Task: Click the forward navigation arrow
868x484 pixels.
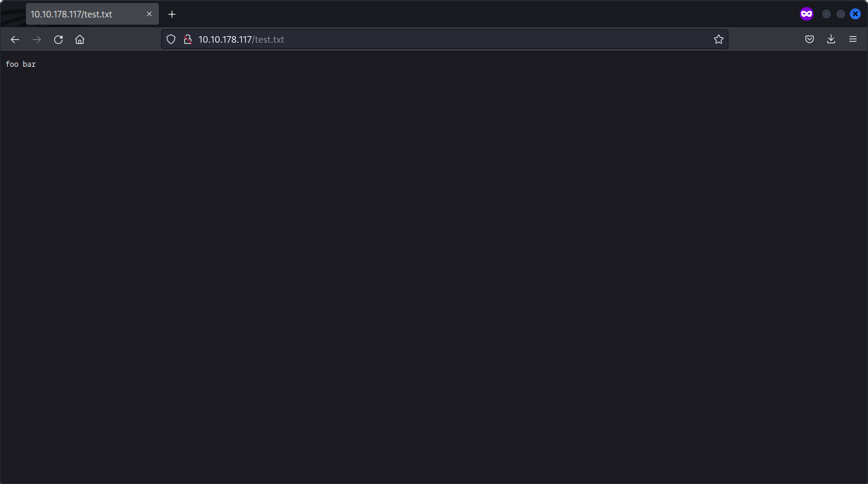Action: coord(36,39)
